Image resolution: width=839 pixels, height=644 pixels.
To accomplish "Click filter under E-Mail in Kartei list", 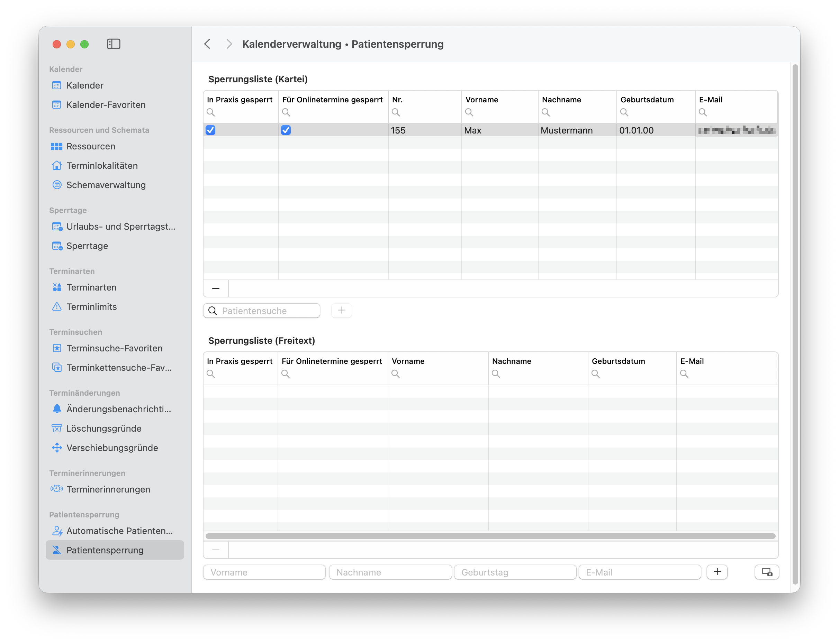I will 736,112.
